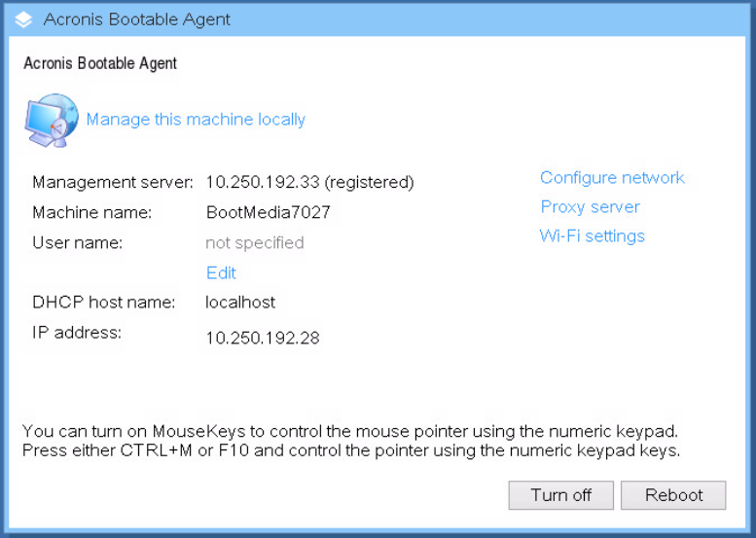The height and width of the screenshot is (538, 756).
Task: Open Wi-Fi settings
Action: 592,235
